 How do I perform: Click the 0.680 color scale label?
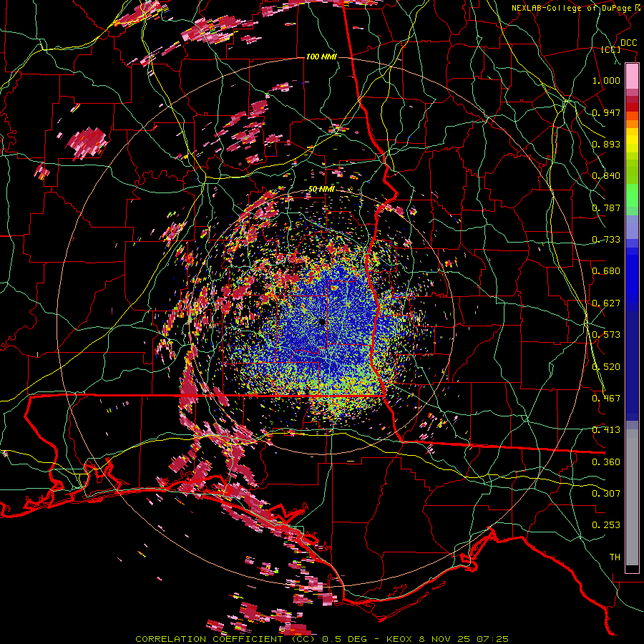tap(606, 271)
